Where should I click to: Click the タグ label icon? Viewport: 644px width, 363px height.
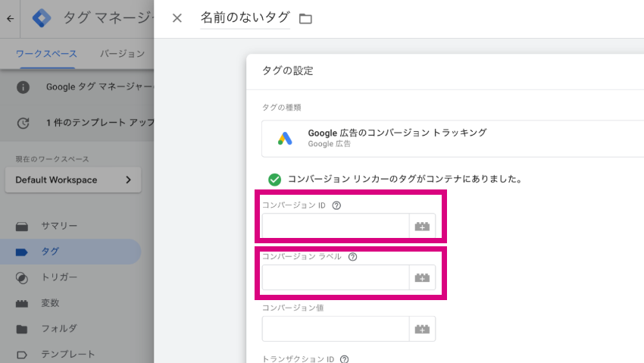pyautogui.click(x=22, y=252)
